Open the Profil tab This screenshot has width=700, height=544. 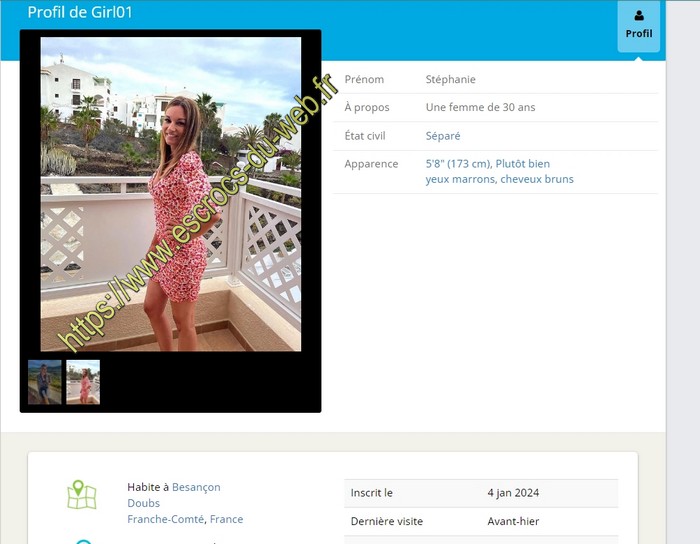click(x=639, y=27)
